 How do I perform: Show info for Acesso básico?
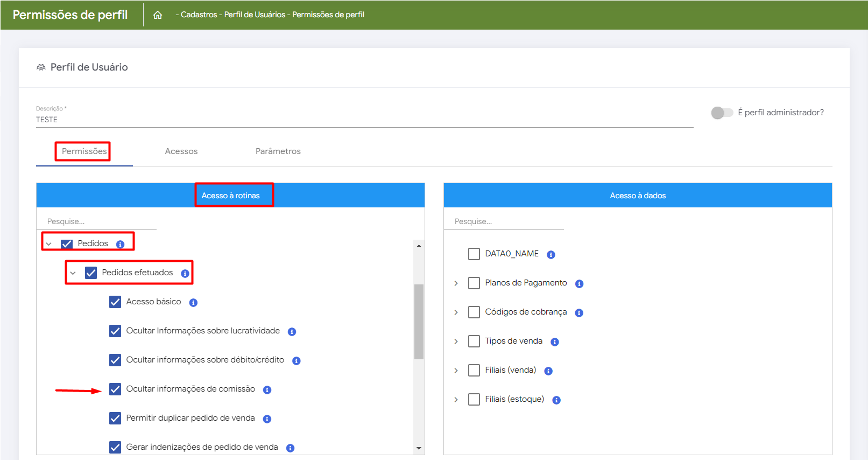pos(193,303)
